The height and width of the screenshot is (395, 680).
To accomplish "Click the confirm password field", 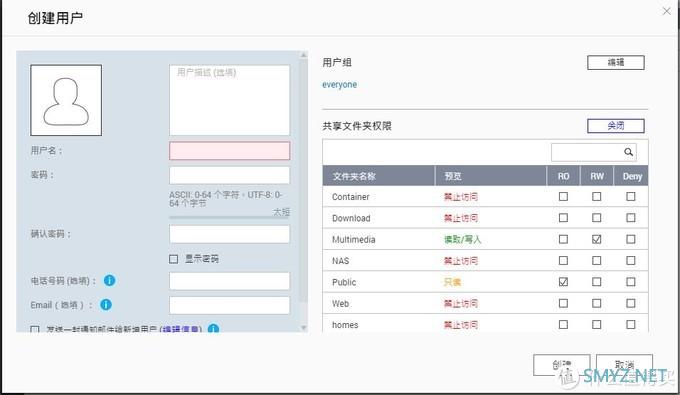I will coord(229,234).
